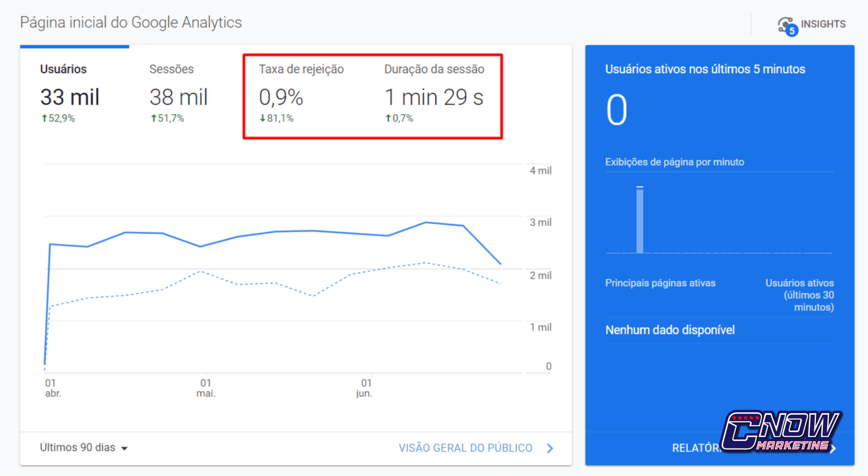Click the 38 mil sessions value

[178, 97]
